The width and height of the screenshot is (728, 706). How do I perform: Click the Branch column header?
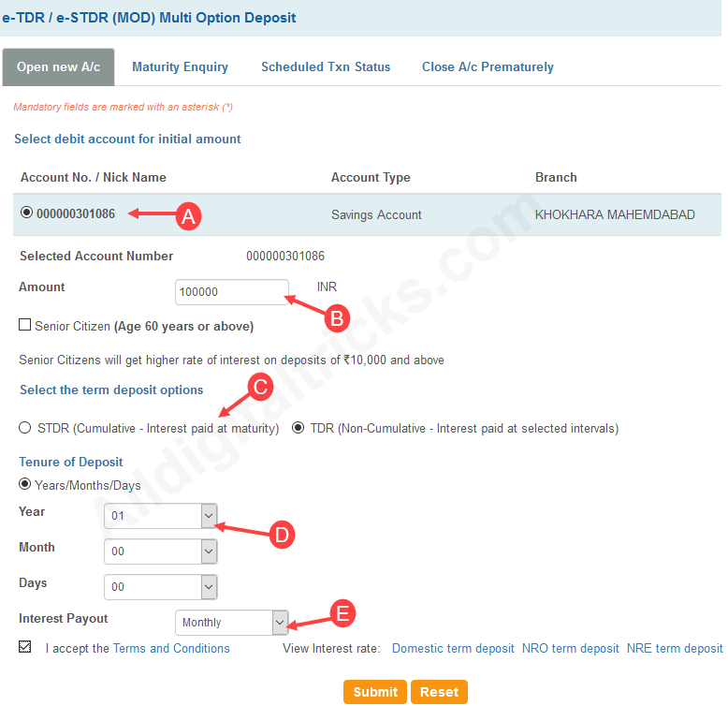[556, 177]
